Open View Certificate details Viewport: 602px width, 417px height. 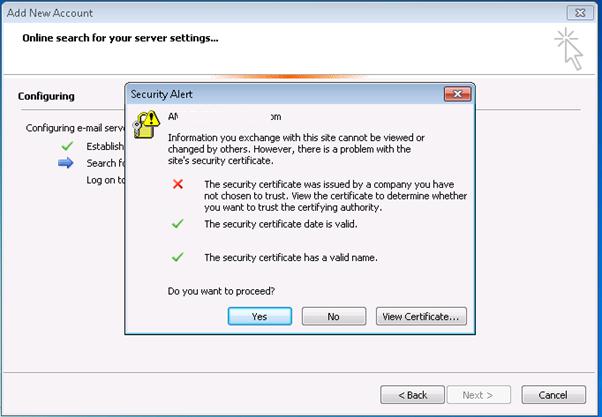tap(422, 316)
